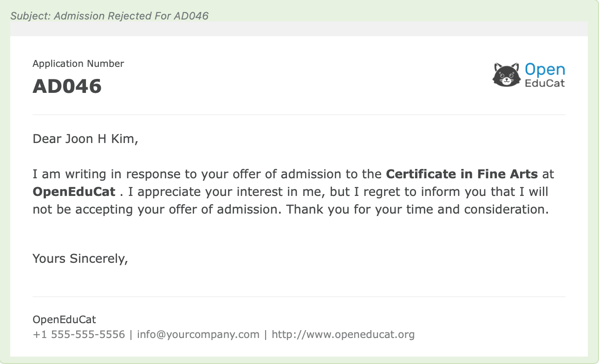Click the info@yourcompany.com email address
This screenshot has height=364, width=599.
pos(198,334)
